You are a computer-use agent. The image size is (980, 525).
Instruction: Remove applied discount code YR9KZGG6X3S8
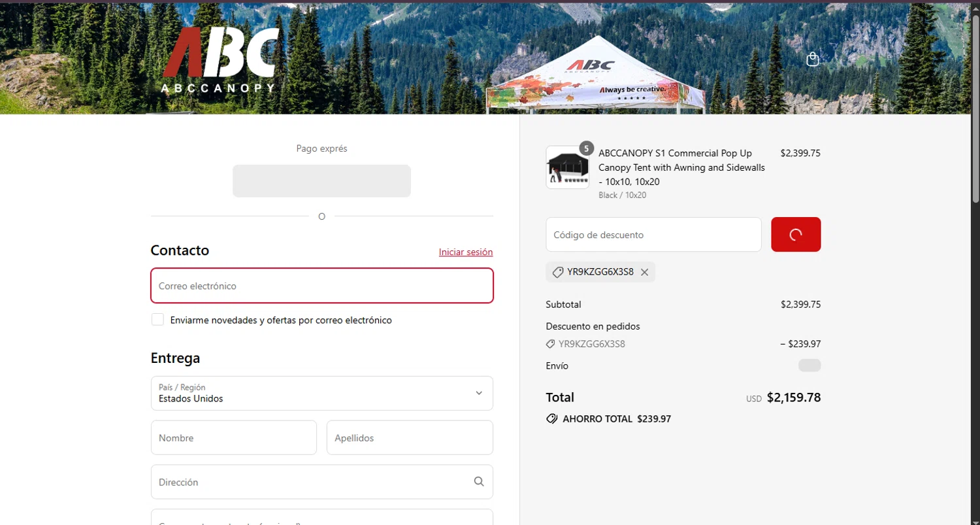point(644,273)
